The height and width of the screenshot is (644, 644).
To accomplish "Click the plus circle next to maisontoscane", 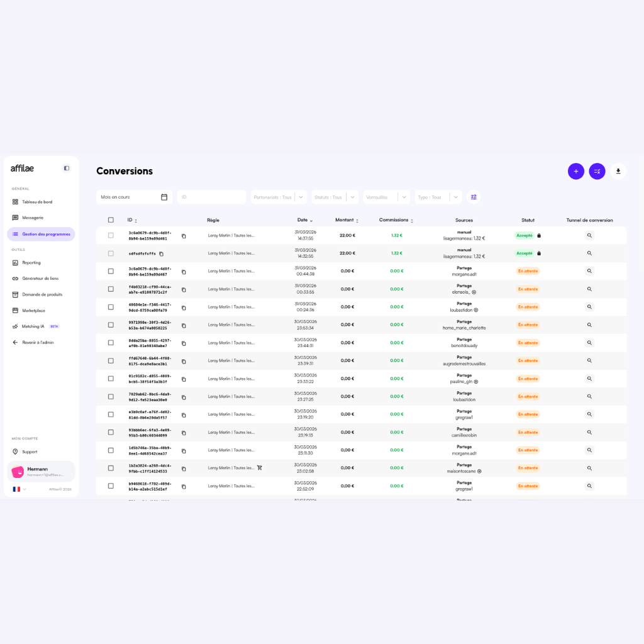I will point(479,471).
